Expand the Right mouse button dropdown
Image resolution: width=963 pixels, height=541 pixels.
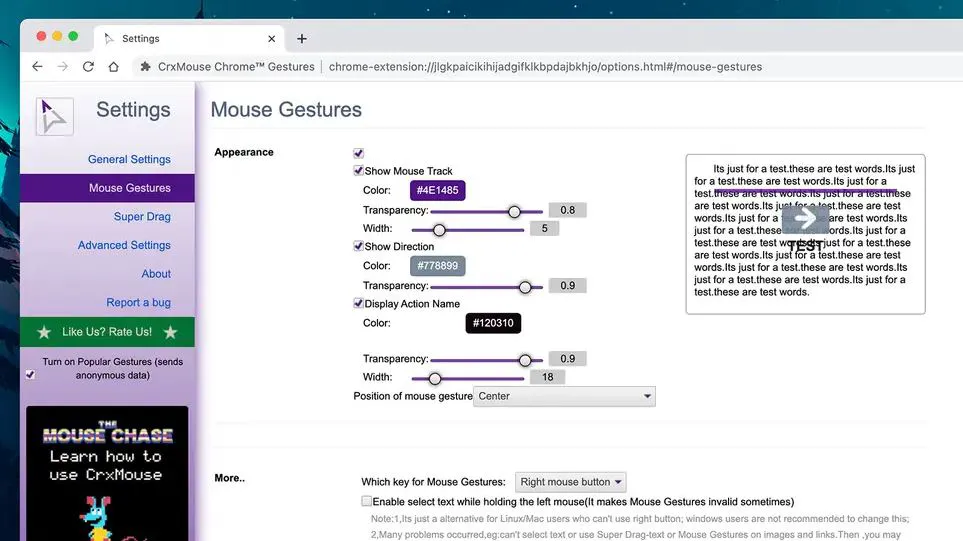point(571,482)
